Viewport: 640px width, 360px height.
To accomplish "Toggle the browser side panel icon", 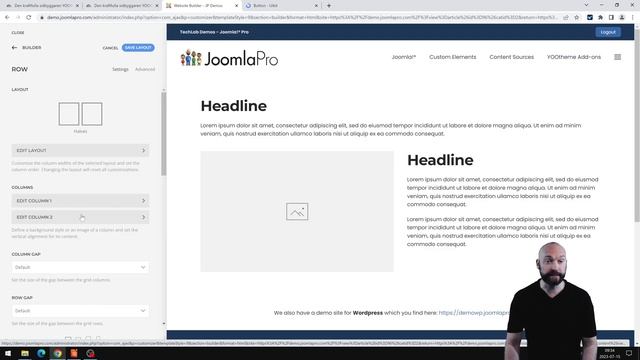I will (x=611, y=18).
